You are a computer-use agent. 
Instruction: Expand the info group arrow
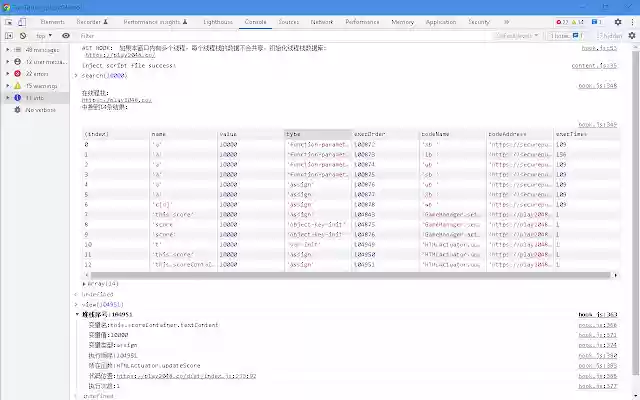pyautogui.click(x=8, y=98)
